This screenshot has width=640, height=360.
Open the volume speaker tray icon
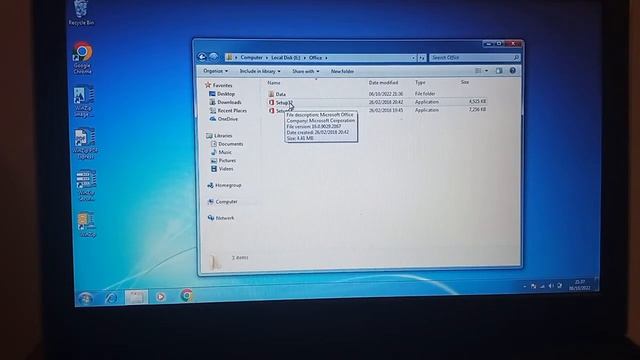pos(551,286)
